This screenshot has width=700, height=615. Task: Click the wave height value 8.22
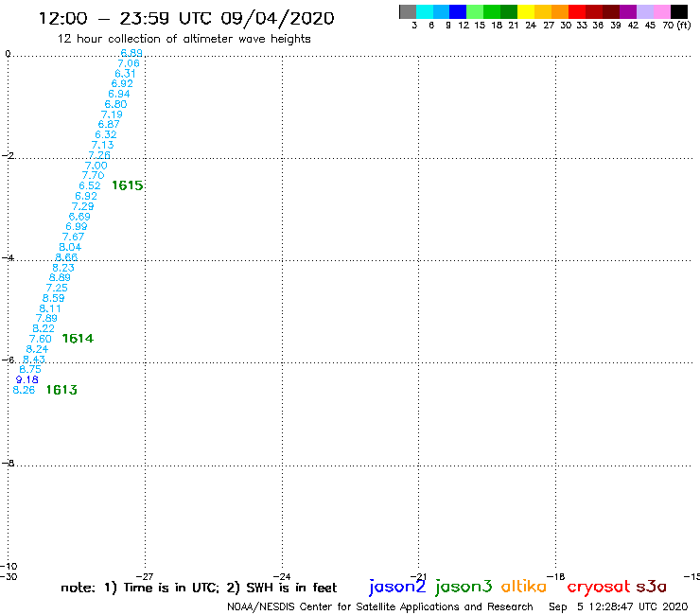pyautogui.click(x=44, y=328)
